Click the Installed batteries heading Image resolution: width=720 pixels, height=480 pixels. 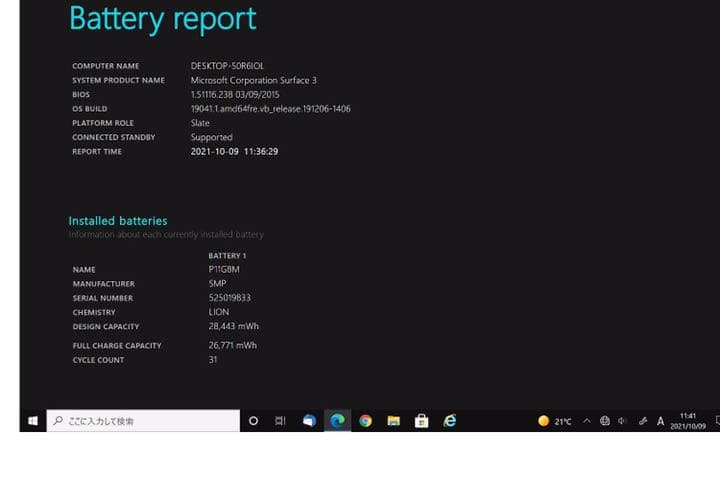(118, 221)
